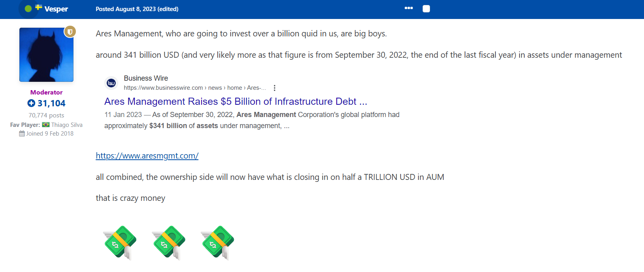The image size is (644, 272).
Task: Click the Brazil flag icon by Thiago Silva
Action: pyautogui.click(x=46, y=125)
